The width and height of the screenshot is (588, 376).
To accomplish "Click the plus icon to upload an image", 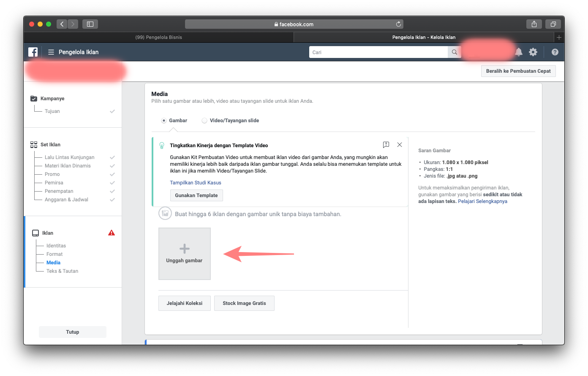I will pos(185,249).
